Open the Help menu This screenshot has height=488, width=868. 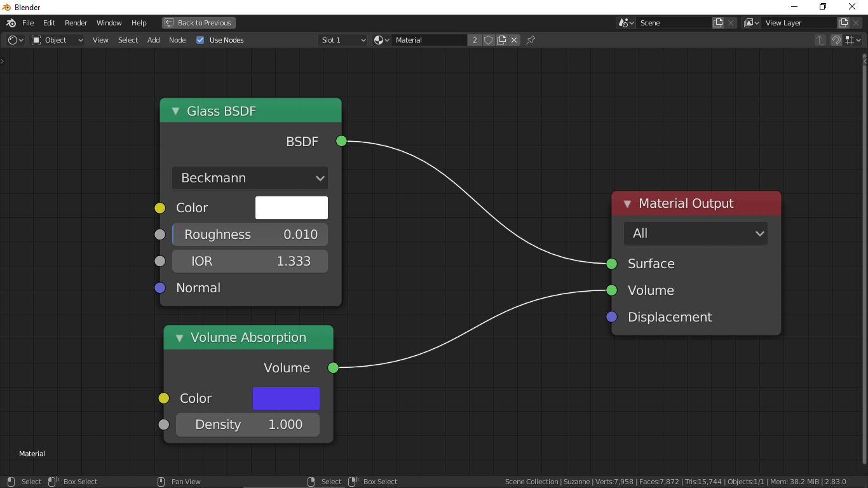(x=139, y=23)
